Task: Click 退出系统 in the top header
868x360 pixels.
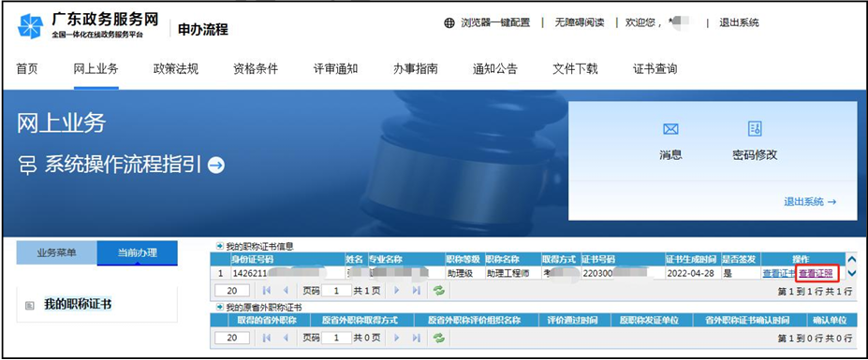Action: 739,22
